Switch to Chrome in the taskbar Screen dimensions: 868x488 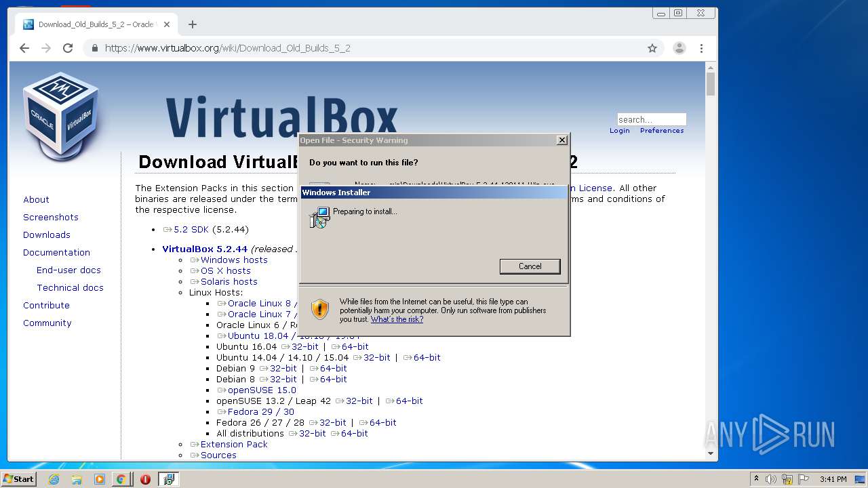(121, 479)
